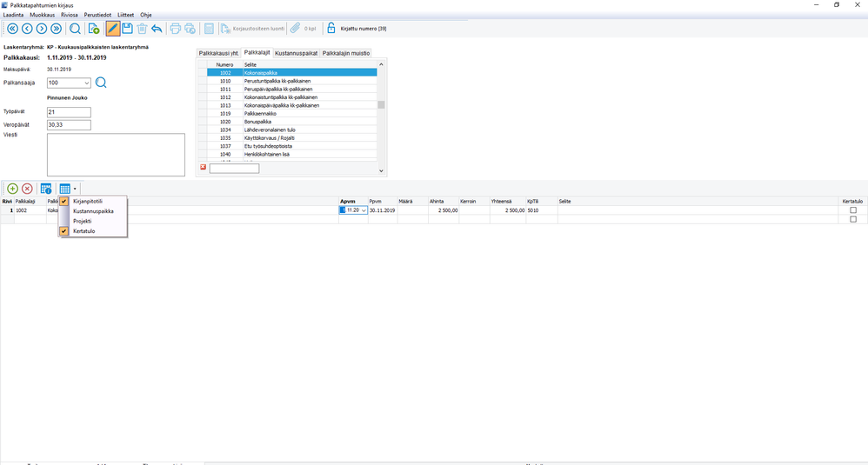Screen dimensions: 868x465
Task: Switch to the Palkkakausi yht. tab
Action: [218, 54]
